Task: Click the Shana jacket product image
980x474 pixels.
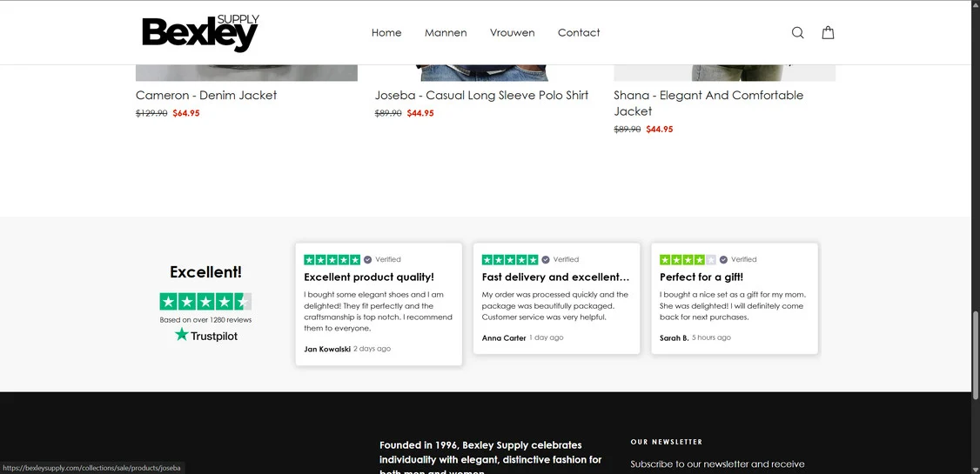Action: tap(724, 72)
